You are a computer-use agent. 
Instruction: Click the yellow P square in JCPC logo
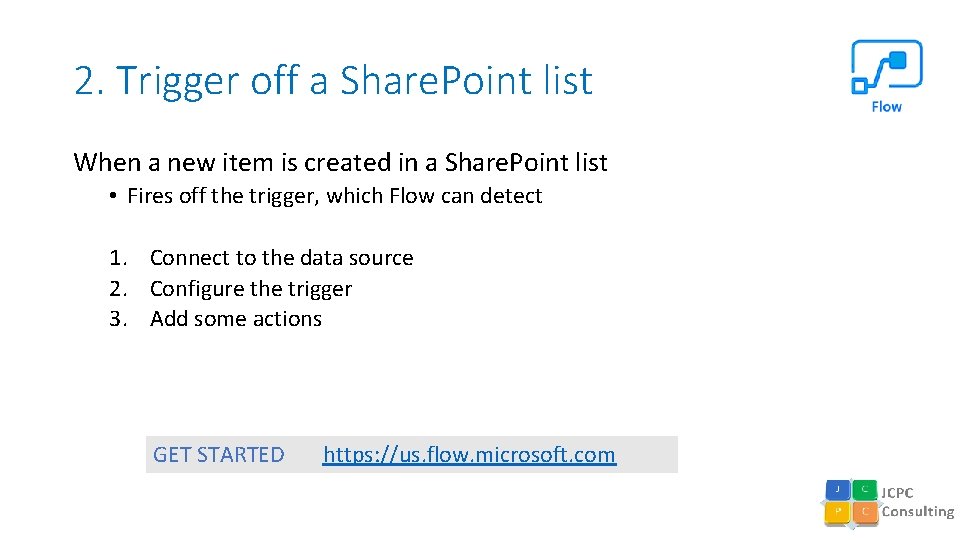click(837, 512)
